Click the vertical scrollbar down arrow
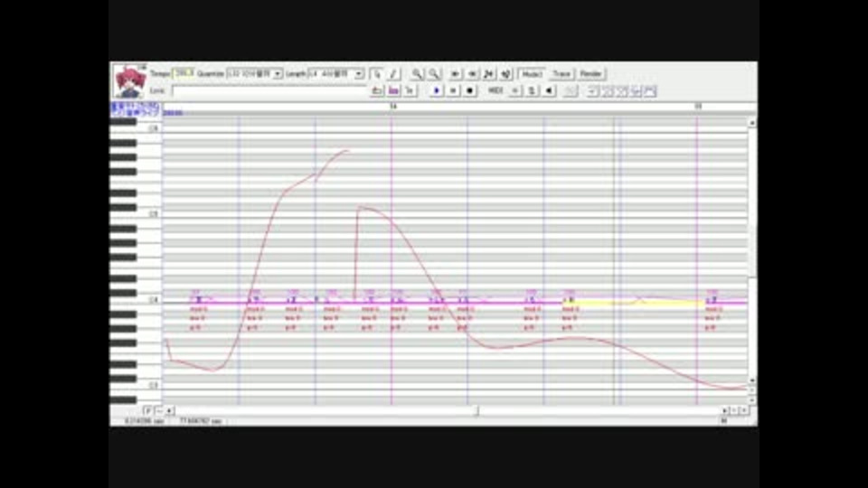868x488 pixels. click(x=751, y=380)
